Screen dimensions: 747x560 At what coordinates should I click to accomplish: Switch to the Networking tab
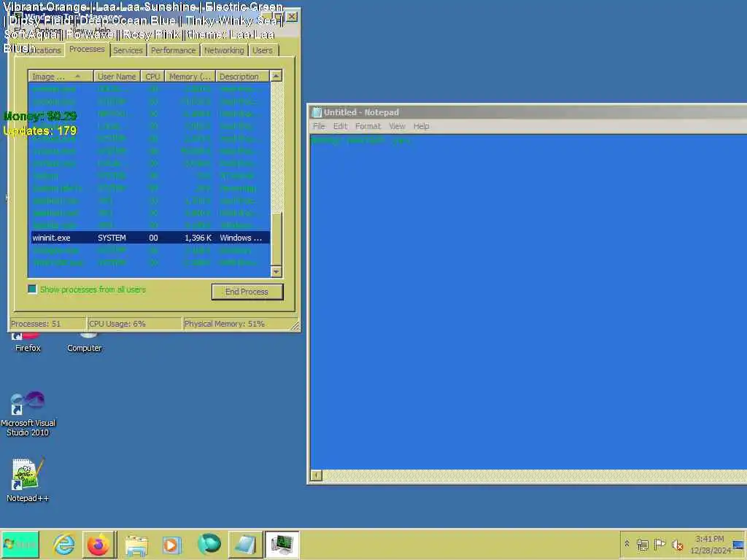pos(224,50)
